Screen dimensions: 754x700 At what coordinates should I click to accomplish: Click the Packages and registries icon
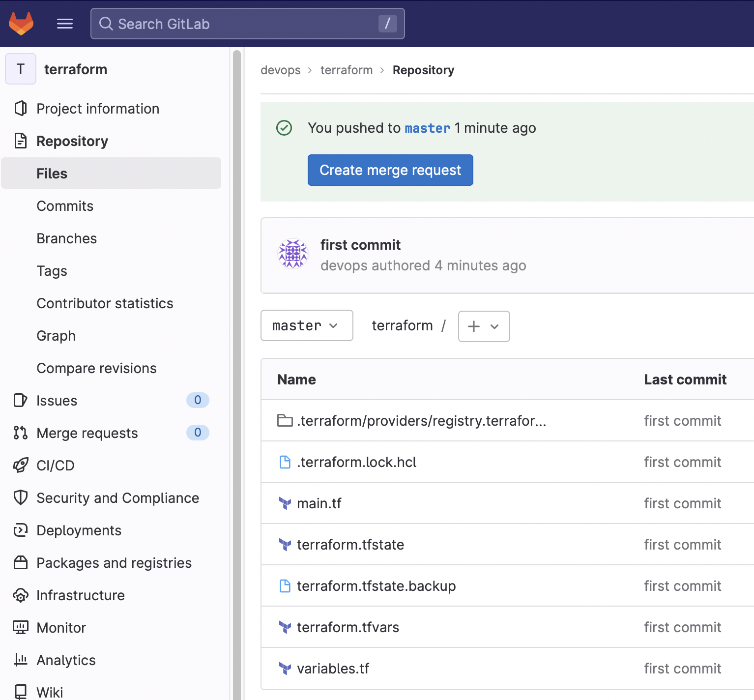[x=20, y=562]
